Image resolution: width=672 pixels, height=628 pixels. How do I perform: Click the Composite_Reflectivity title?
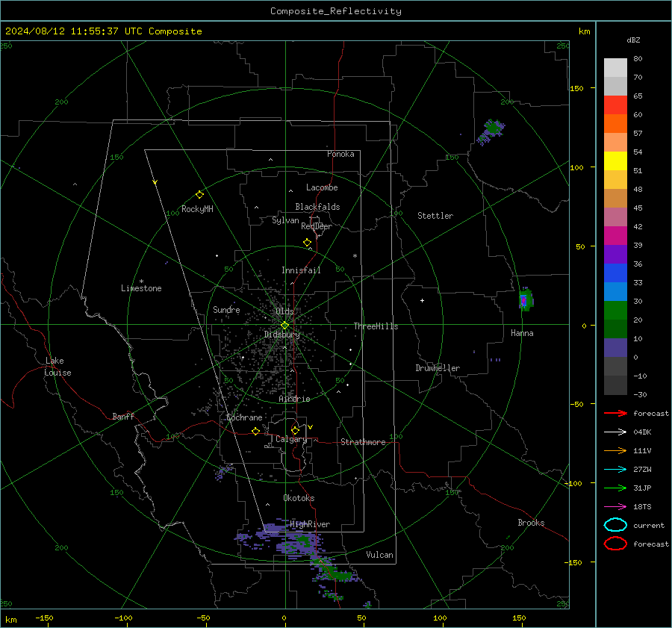click(x=336, y=11)
